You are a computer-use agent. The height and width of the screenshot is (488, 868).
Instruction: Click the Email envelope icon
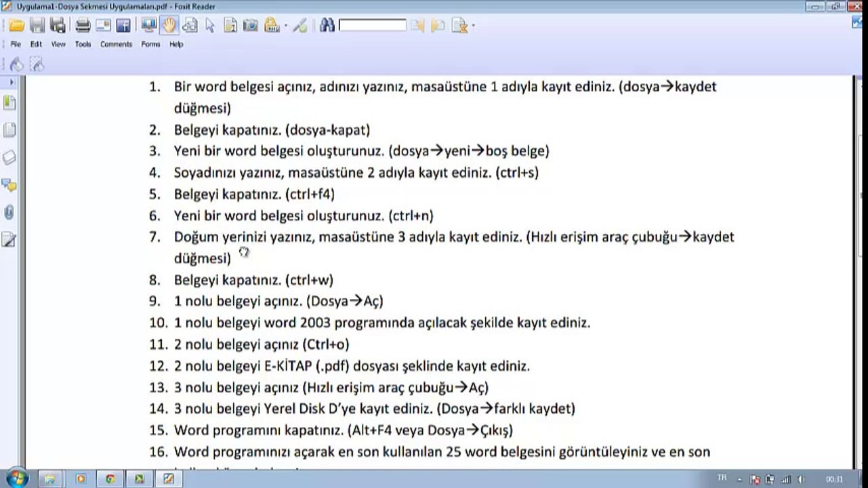pyautogui.click(x=103, y=26)
